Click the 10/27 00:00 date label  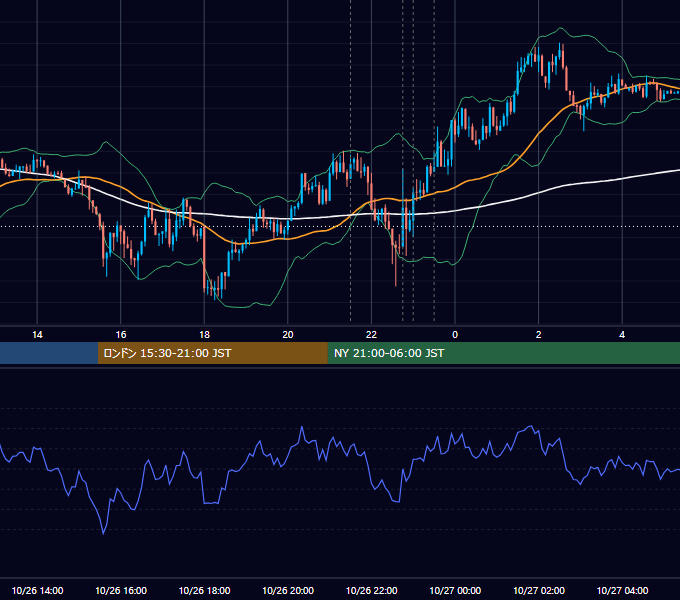[x=455, y=590]
